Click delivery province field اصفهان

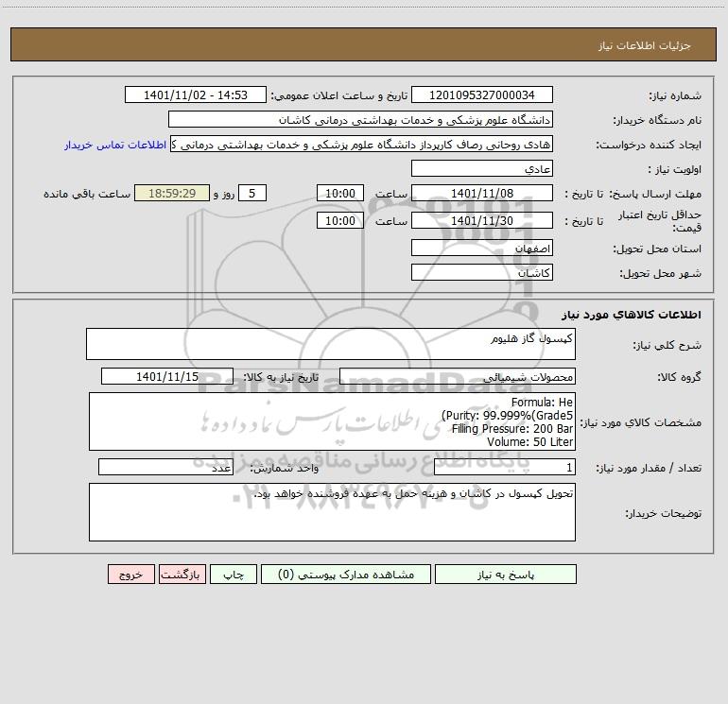point(482,248)
